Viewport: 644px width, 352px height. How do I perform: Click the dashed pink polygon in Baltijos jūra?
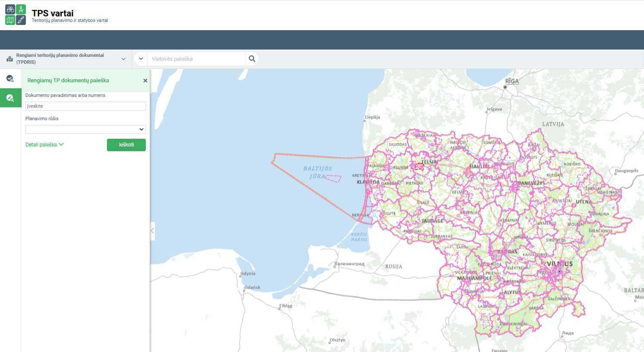pyautogui.click(x=333, y=178)
